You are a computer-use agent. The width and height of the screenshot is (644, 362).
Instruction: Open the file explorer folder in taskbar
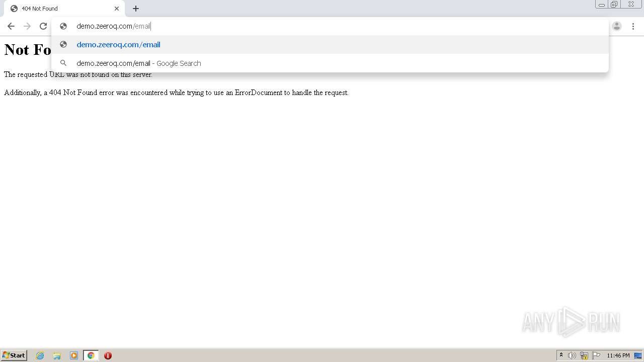click(x=57, y=355)
